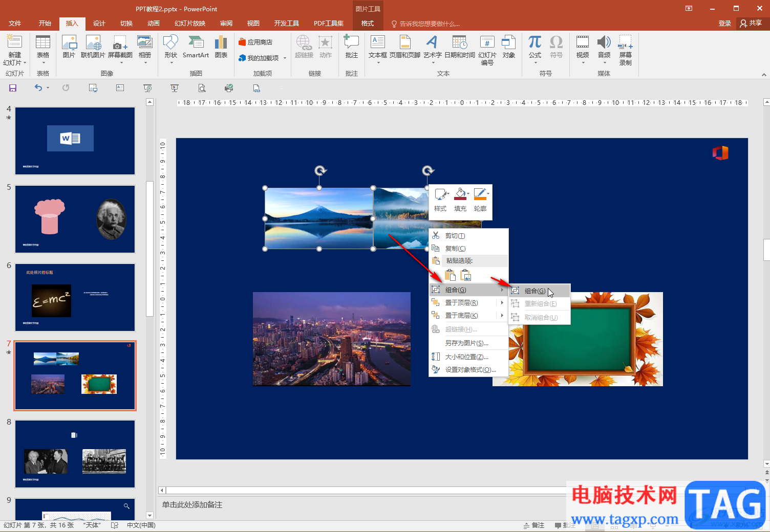Click the 共享 share button
This screenshot has width=770, height=532.
point(752,24)
